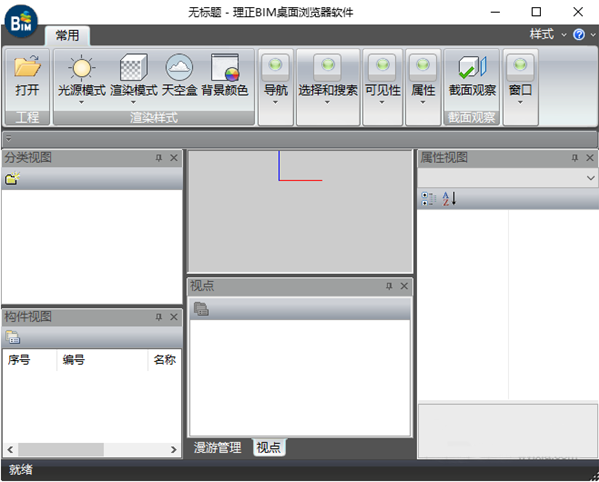
Task: Close the 构件视图 panel
Action: [174, 317]
